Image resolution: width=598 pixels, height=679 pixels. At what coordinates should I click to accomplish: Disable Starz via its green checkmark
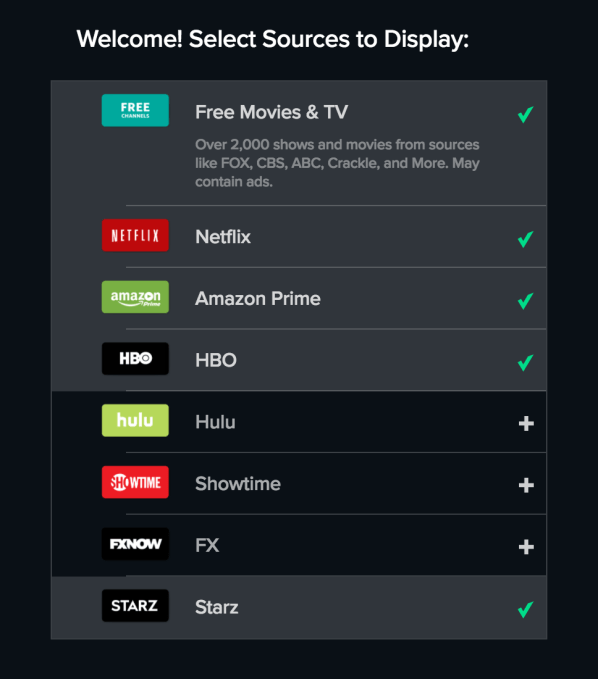click(526, 610)
